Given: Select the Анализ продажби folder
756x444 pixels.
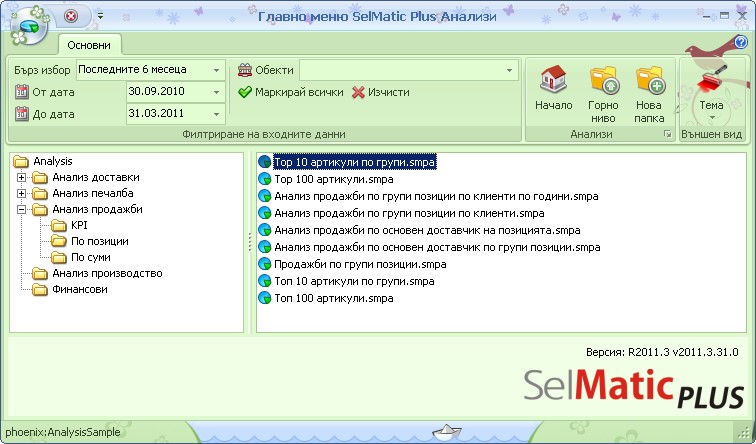Looking at the screenshot, I should (x=97, y=209).
